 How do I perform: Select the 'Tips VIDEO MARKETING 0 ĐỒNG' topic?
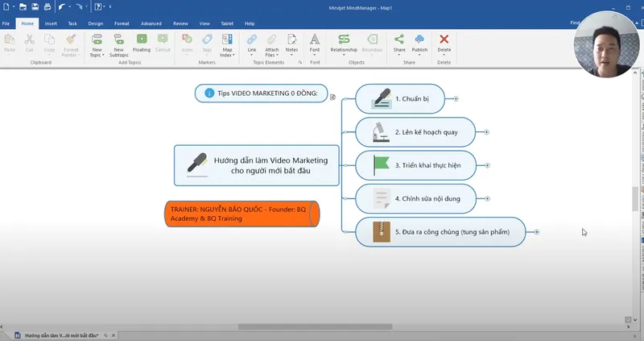[261, 94]
